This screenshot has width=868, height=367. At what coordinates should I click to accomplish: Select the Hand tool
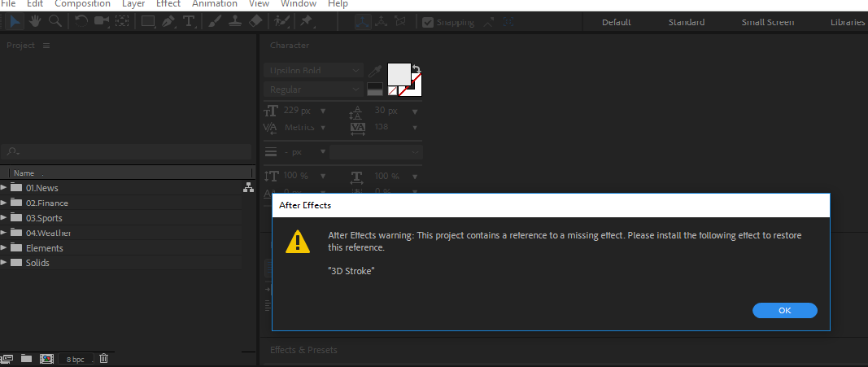click(x=35, y=22)
